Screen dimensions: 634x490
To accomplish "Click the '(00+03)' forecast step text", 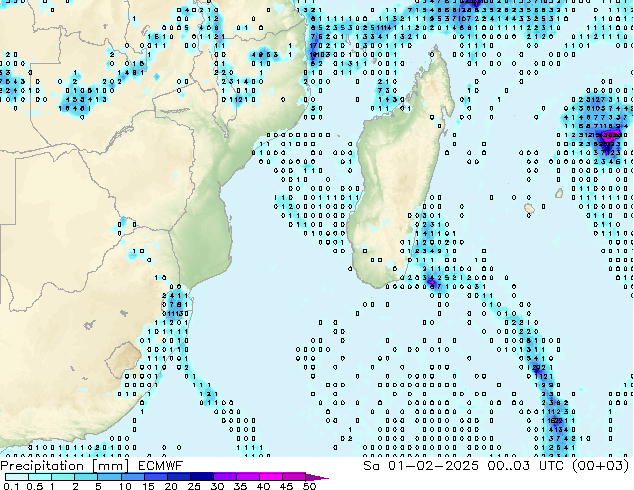I will [x=601, y=466].
